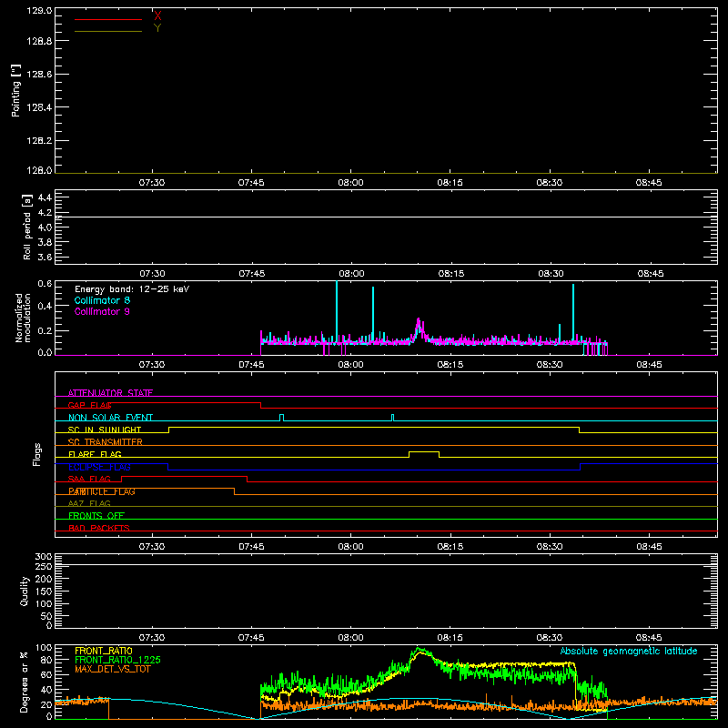Viewport: 728px width, 728px height.
Task: Click the magenta Collimator 9 legend label
Action: tap(102, 311)
